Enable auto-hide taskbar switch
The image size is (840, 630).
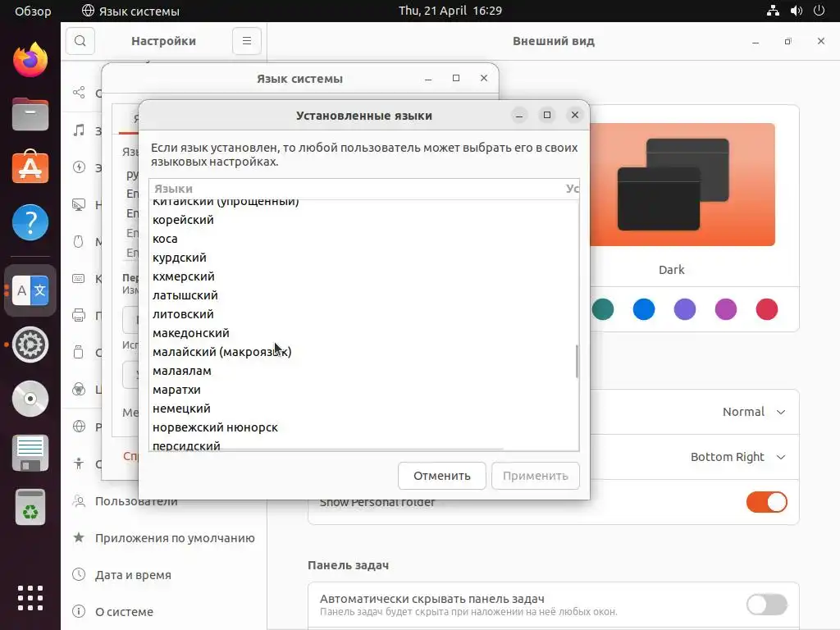767,605
